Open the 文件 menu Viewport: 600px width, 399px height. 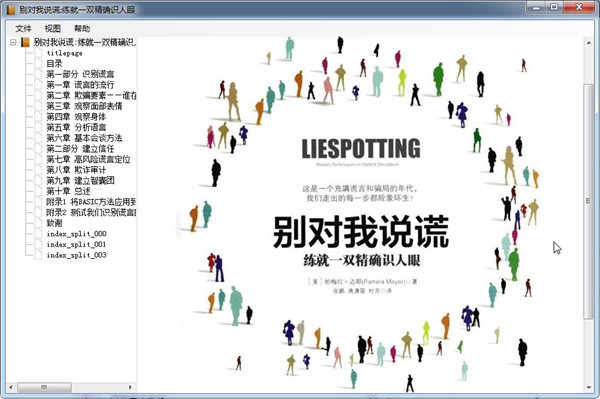[x=23, y=28]
